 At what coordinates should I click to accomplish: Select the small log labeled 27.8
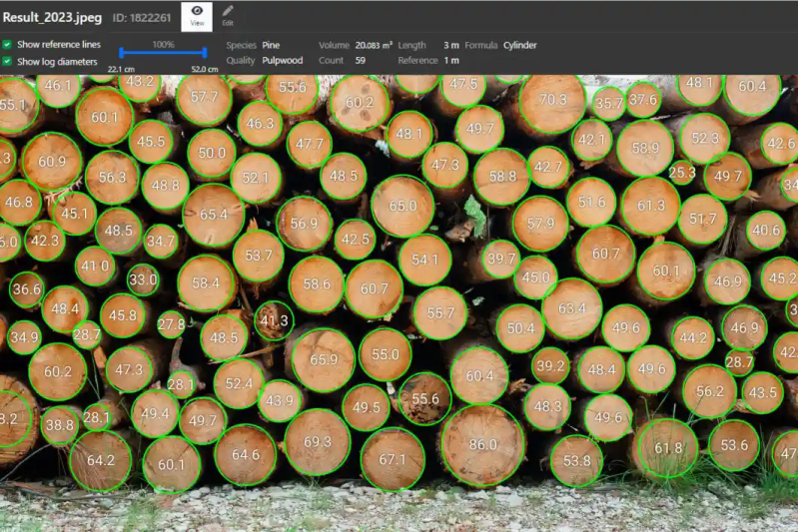tap(171, 324)
